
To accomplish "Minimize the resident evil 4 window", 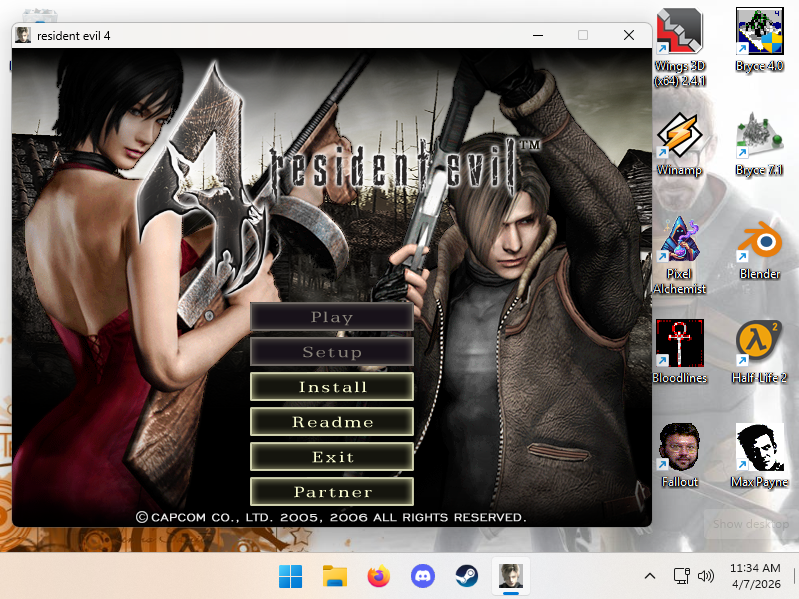I will tap(538, 35).
